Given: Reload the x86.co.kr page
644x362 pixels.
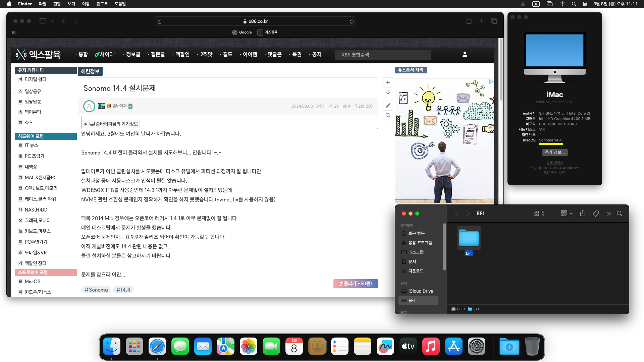Looking at the screenshot, I should point(352,21).
